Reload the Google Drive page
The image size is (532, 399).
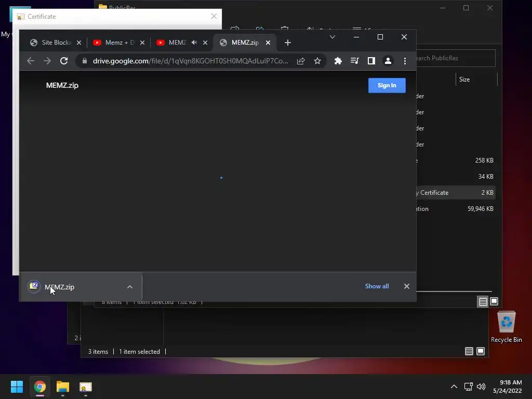click(x=64, y=61)
